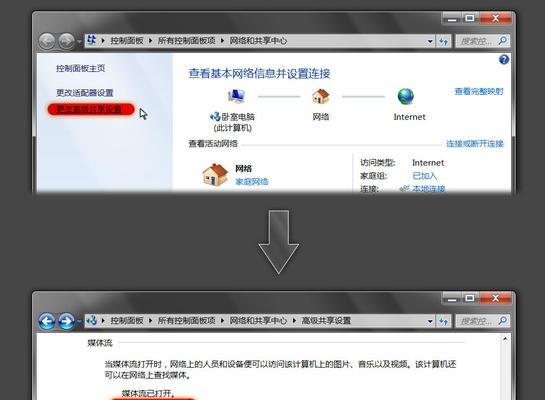
Task: Click 查看基本网络信息并设置连接 heading
Action: click(x=259, y=73)
